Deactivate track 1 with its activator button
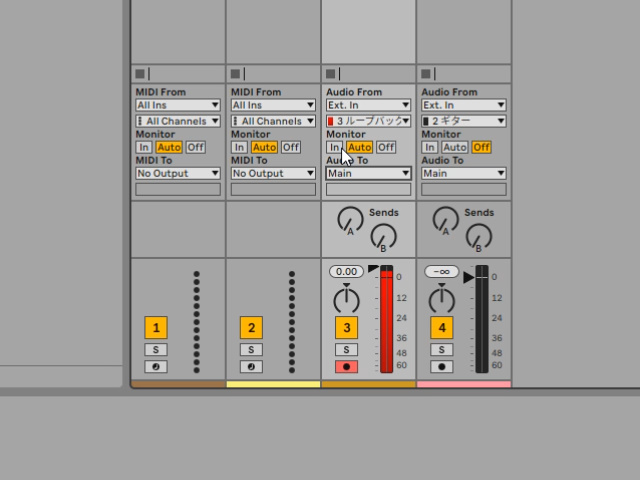Viewport: 640px width, 480px height. click(155, 327)
